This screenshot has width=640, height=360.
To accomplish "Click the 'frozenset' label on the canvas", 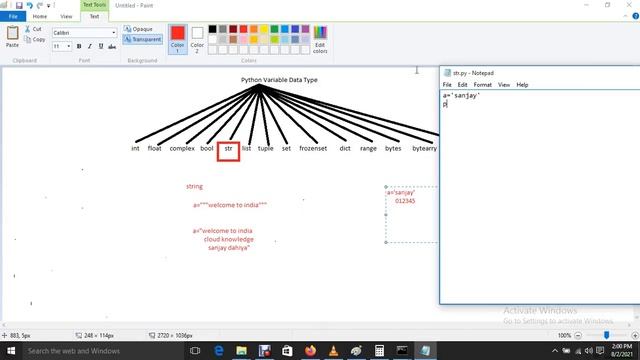I will tap(313, 149).
